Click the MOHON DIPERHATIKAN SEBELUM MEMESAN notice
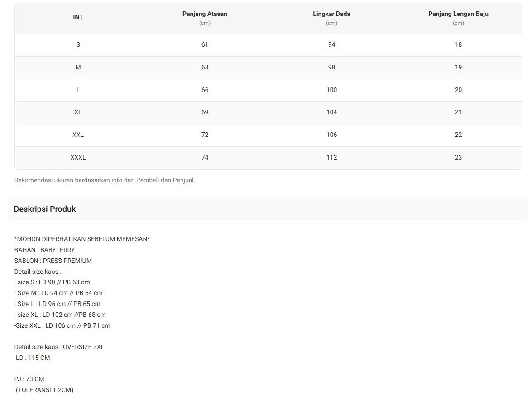532x398 pixels. [x=82, y=239]
